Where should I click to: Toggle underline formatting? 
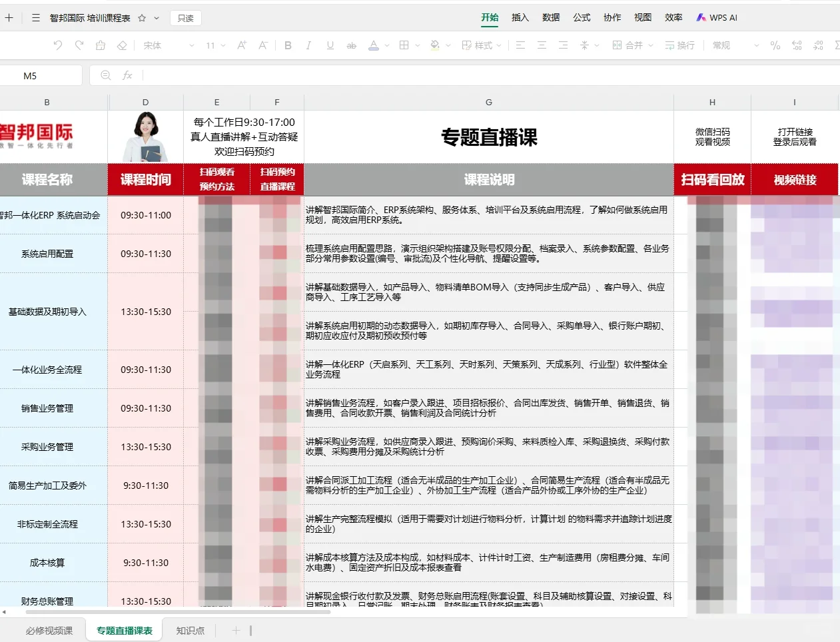[329, 45]
